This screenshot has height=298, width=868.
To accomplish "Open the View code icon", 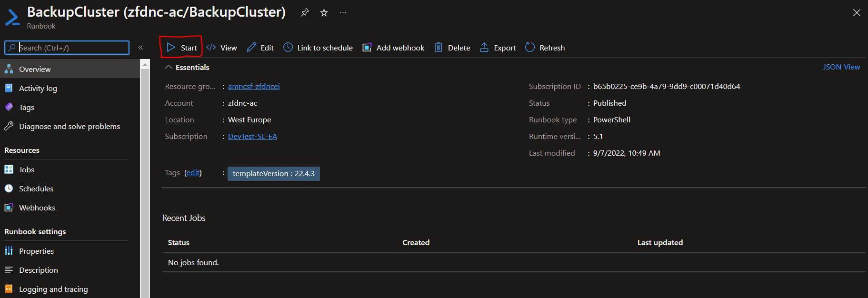I will coord(211,48).
